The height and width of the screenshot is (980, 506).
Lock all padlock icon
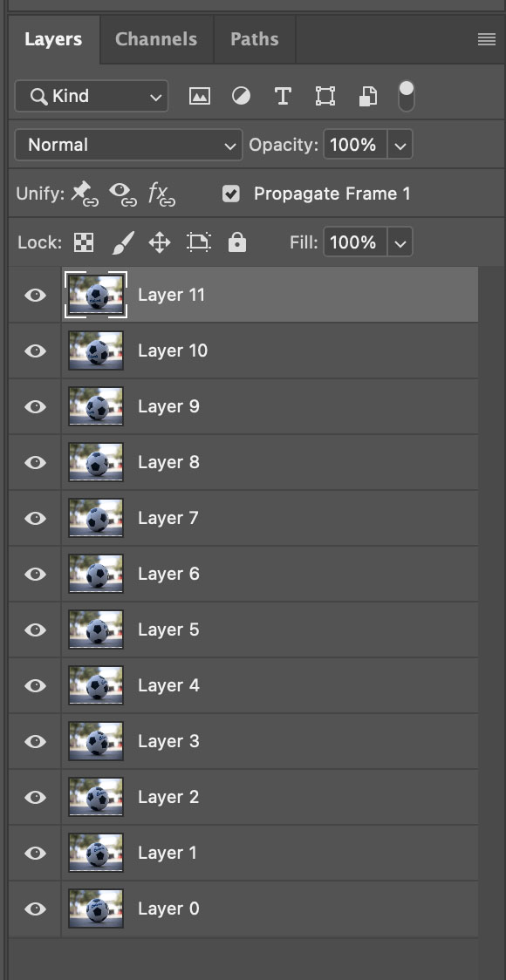click(x=237, y=242)
